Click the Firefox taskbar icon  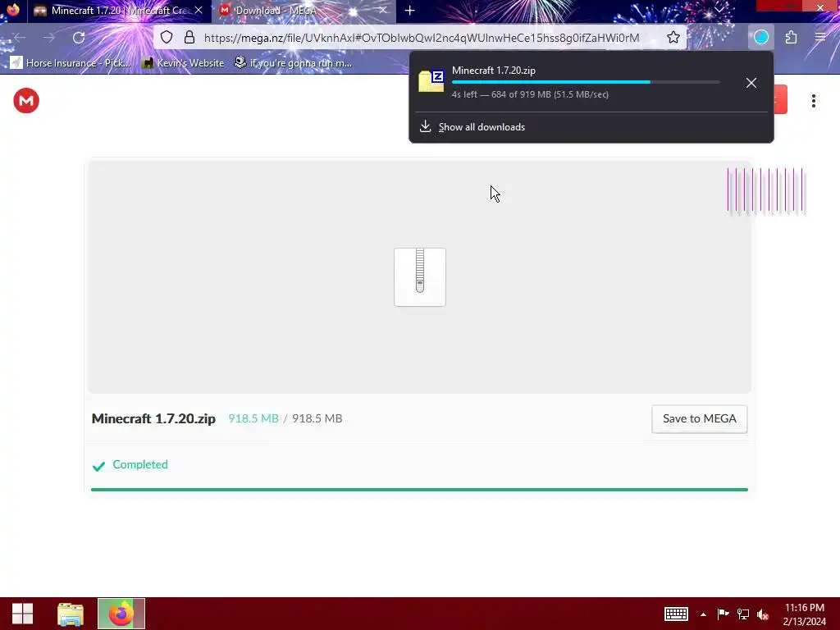pyautogui.click(x=121, y=614)
